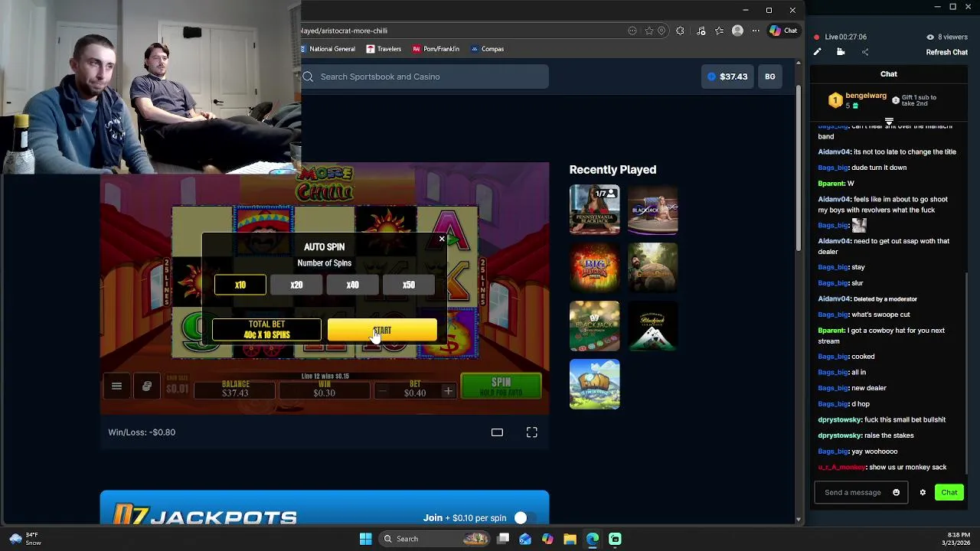The height and width of the screenshot is (551, 980).
Task: Open Task View in taskbar
Action: click(503, 539)
